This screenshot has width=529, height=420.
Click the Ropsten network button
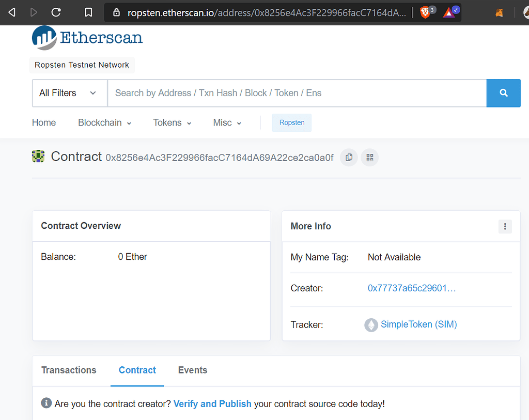291,122
